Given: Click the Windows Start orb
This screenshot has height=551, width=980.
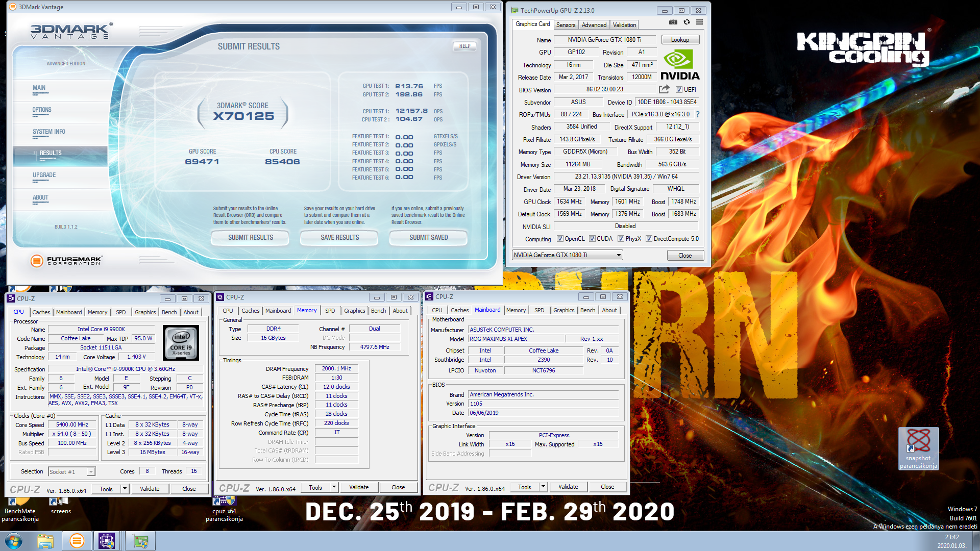Looking at the screenshot, I should [14, 541].
